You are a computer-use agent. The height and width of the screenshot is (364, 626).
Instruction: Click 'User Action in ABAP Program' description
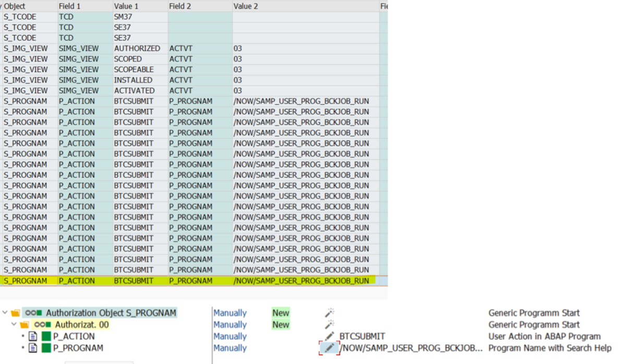tap(545, 336)
